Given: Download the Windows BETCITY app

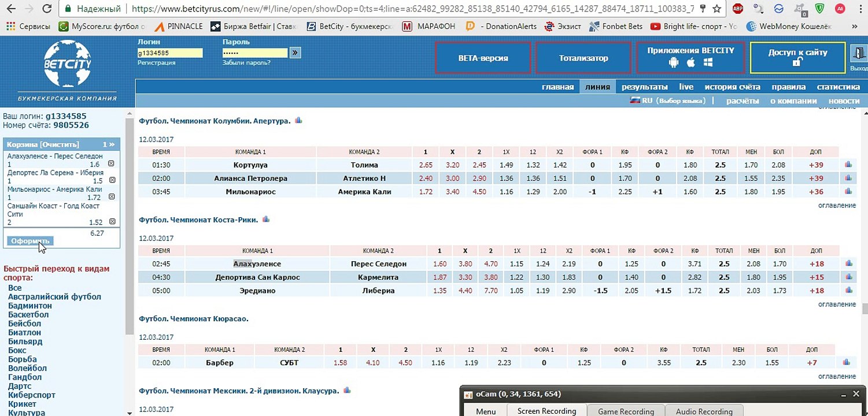Looking at the screenshot, I should click(x=708, y=63).
